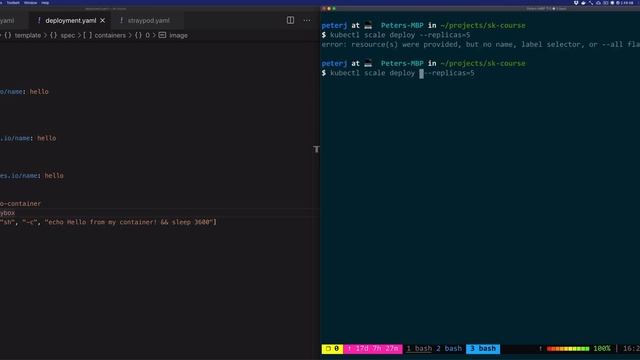640x360 pixels.
Task: Click the laptop icon in the first terminal prompt
Action: [x=368, y=26]
